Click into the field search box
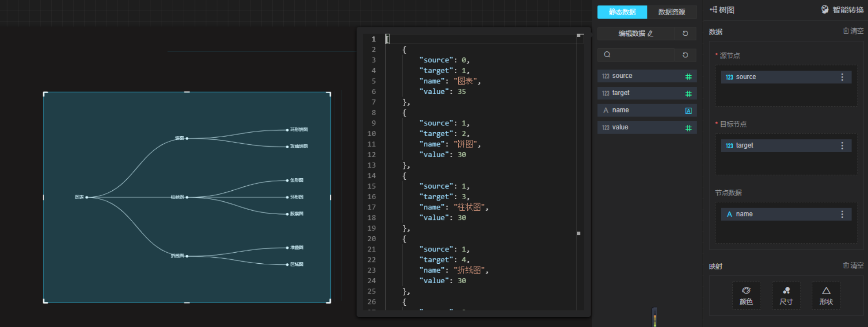The image size is (868, 327). click(636, 55)
